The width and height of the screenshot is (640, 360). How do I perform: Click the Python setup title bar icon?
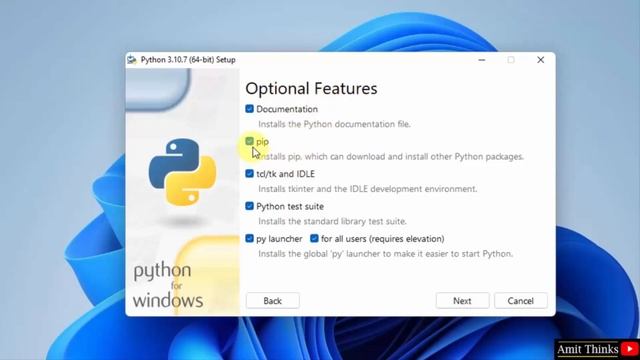tap(132, 60)
